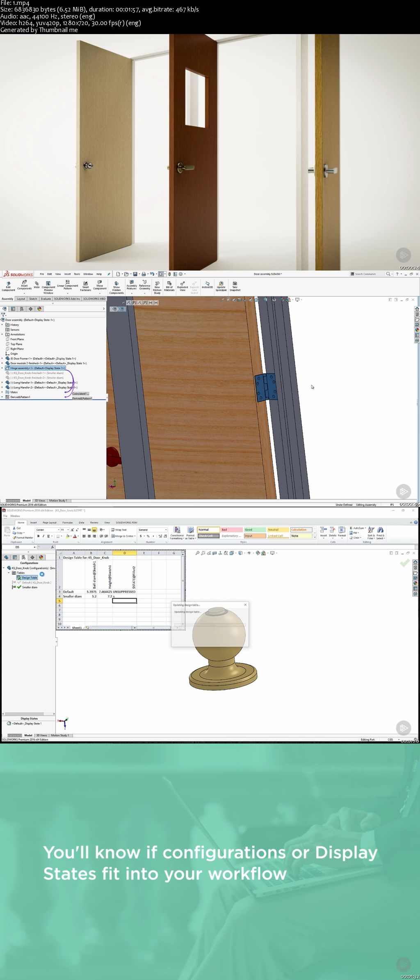Open Page Layout ribbon tab

pos(50,523)
